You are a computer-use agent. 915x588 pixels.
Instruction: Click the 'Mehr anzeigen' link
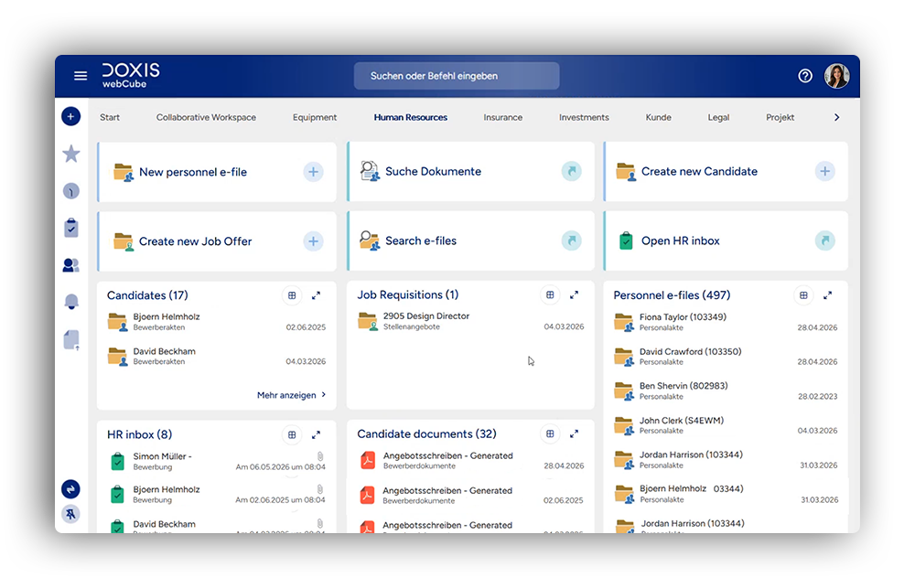pyautogui.click(x=291, y=395)
